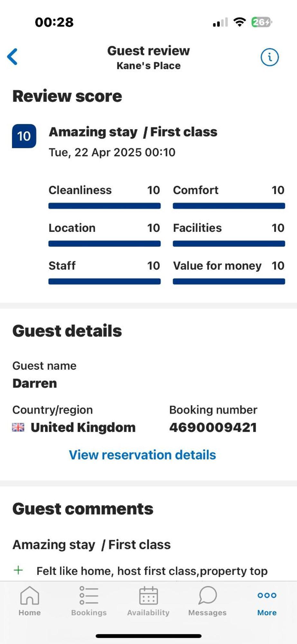297x644 pixels.
Task: Select the Value for money bar
Action: 229,281
